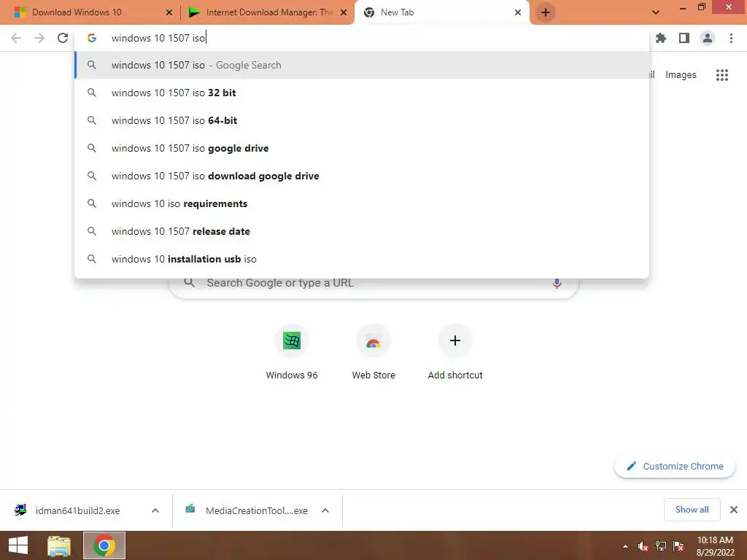Click the browser back arrow

[x=16, y=38]
